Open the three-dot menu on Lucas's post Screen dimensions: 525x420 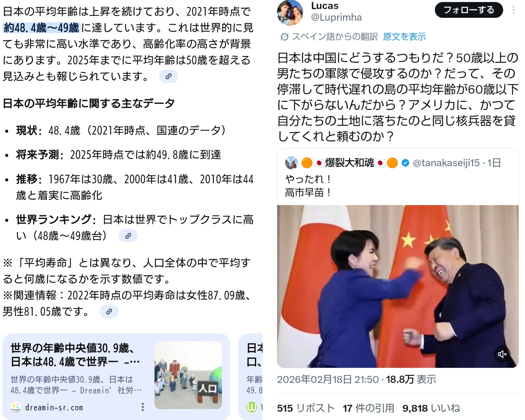coord(513,10)
